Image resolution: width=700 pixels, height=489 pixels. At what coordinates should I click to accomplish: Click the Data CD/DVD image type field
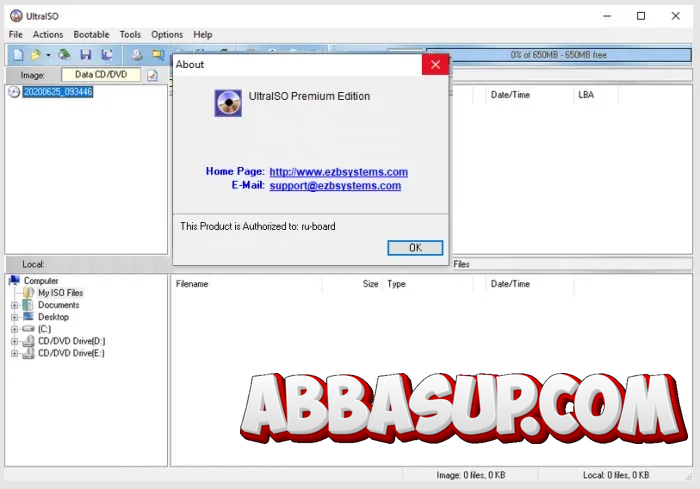tap(101, 75)
